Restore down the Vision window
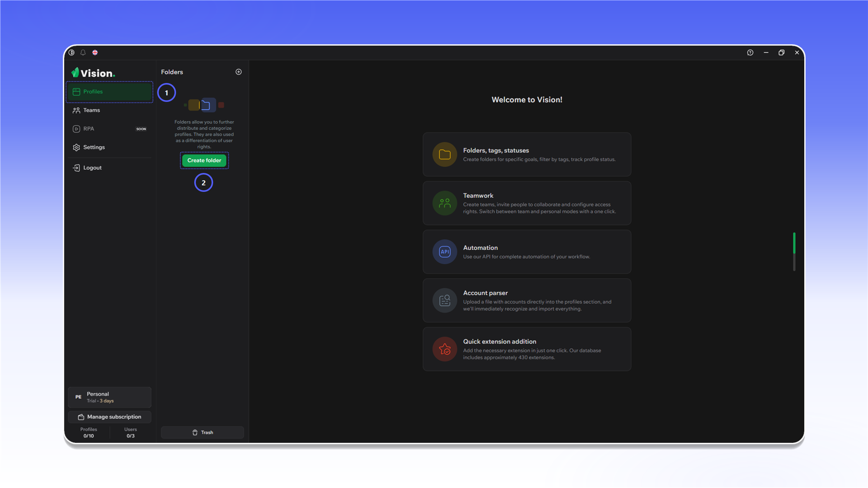The width and height of the screenshot is (868, 488). point(781,52)
